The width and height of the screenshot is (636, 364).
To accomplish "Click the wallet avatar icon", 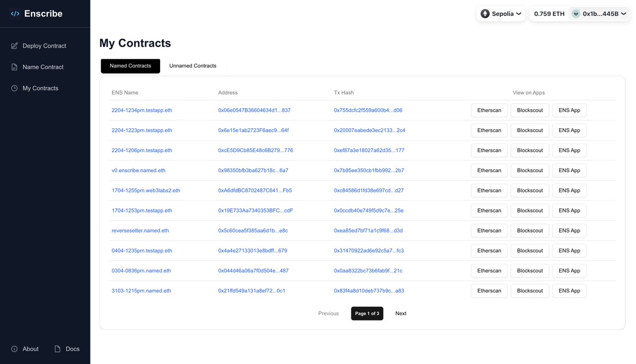I will pyautogui.click(x=576, y=14).
